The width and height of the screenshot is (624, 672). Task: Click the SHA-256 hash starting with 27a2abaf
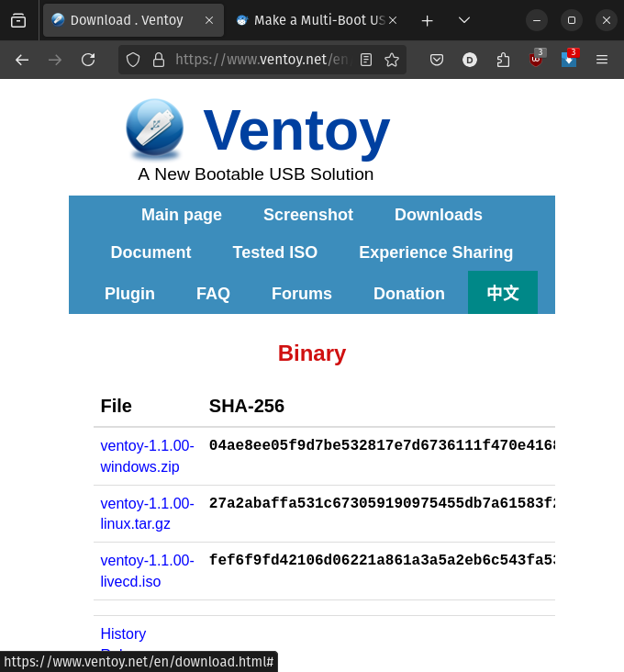click(x=382, y=503)
